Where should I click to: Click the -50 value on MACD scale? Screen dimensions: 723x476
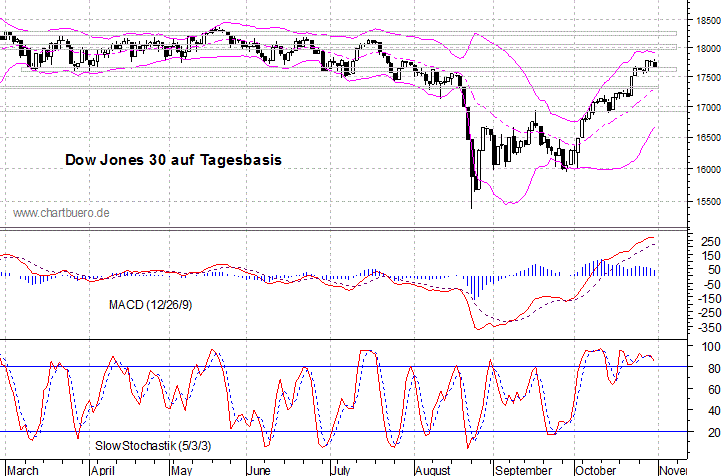(x=712, y=285)
